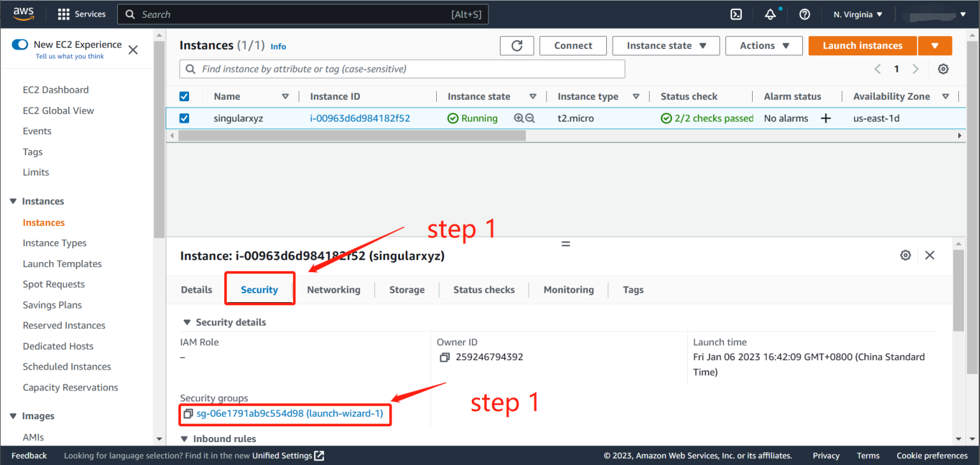Switch to the Networking tab

[333, 289]
